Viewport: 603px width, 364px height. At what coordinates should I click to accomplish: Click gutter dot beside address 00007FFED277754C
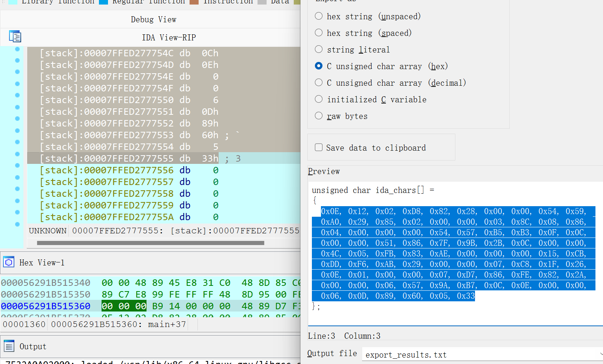[17, 49]
